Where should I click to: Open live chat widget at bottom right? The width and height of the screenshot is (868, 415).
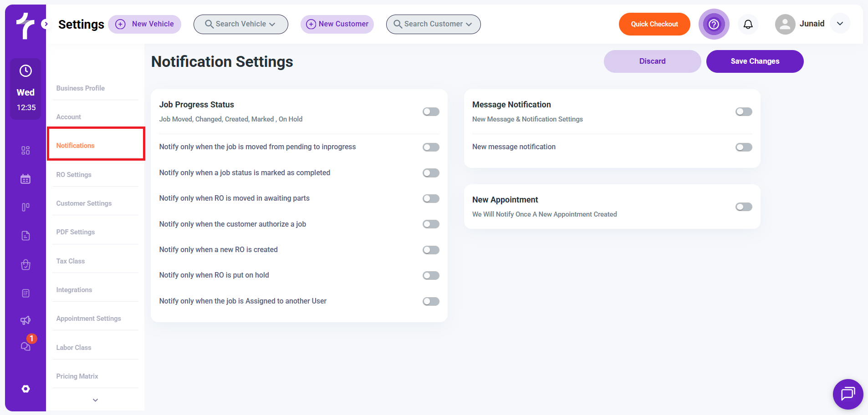pos(848,394)
